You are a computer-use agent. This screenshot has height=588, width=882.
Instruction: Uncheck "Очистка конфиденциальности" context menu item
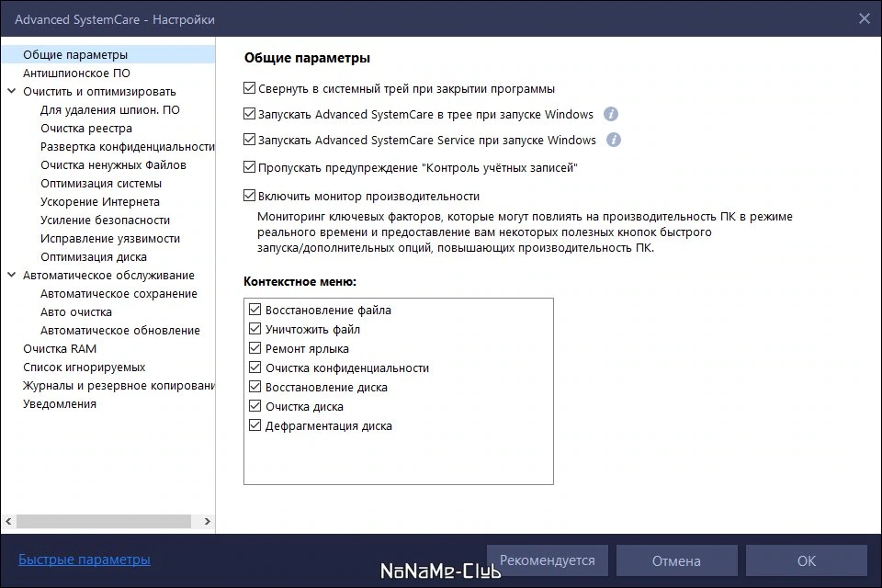tap(254, 367)
